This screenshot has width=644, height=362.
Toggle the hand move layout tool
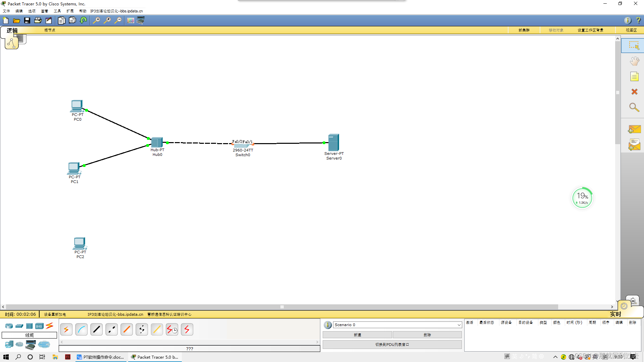(x=634, y=61)
